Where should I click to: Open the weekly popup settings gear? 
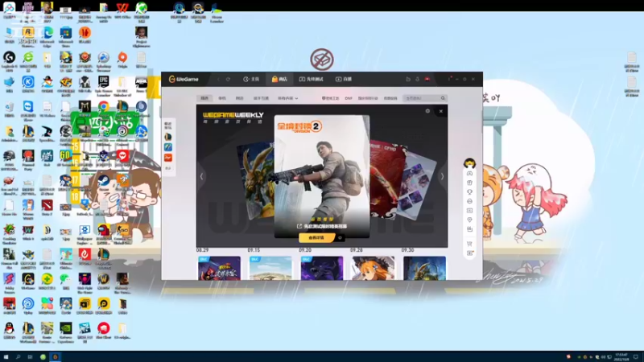tap(427, 111)
